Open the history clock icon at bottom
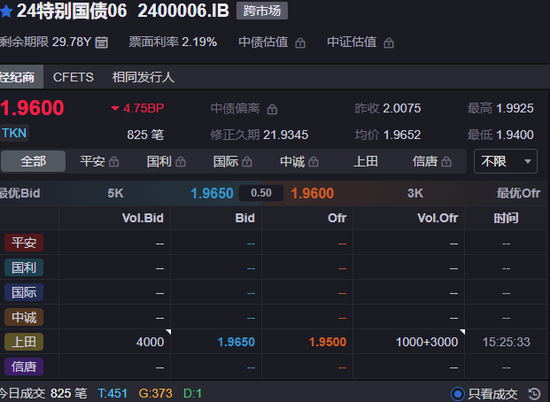 pos(534,394)
